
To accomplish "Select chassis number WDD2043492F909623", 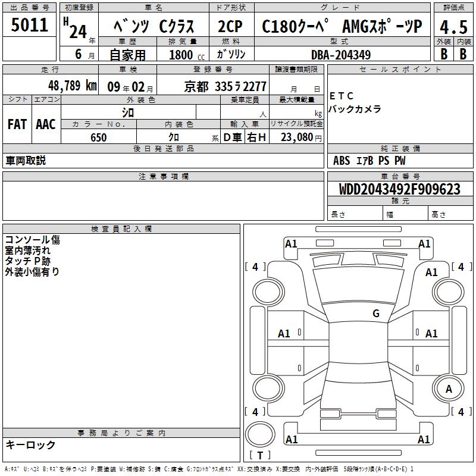I will (400, 189).
